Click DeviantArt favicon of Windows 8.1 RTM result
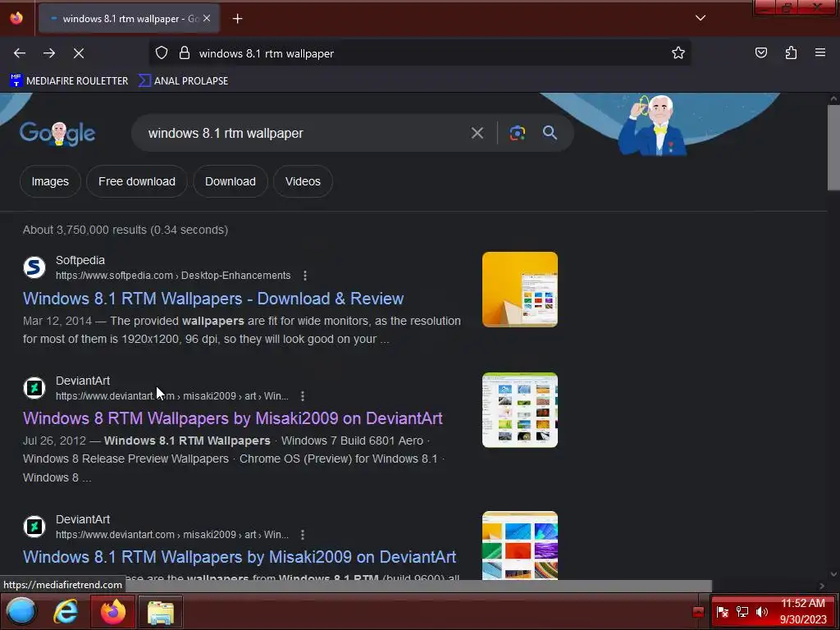This screenshot has height=630, width=840. [34, 526]
